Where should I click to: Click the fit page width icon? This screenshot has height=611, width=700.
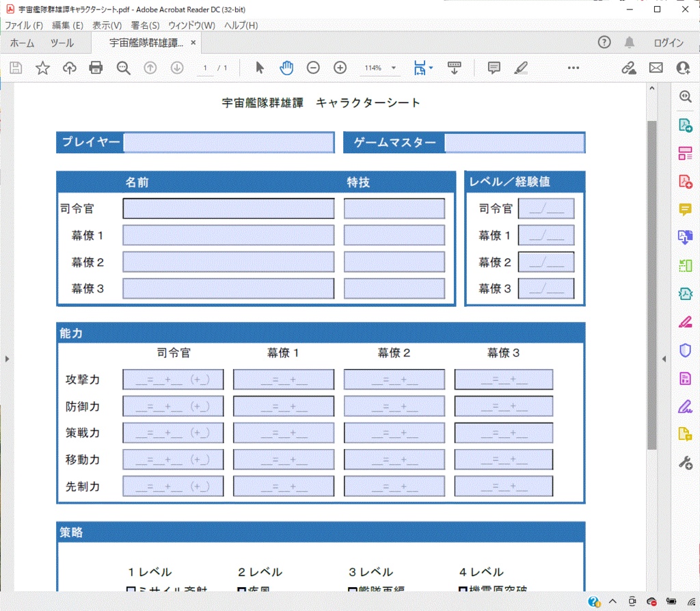[420, 68]
